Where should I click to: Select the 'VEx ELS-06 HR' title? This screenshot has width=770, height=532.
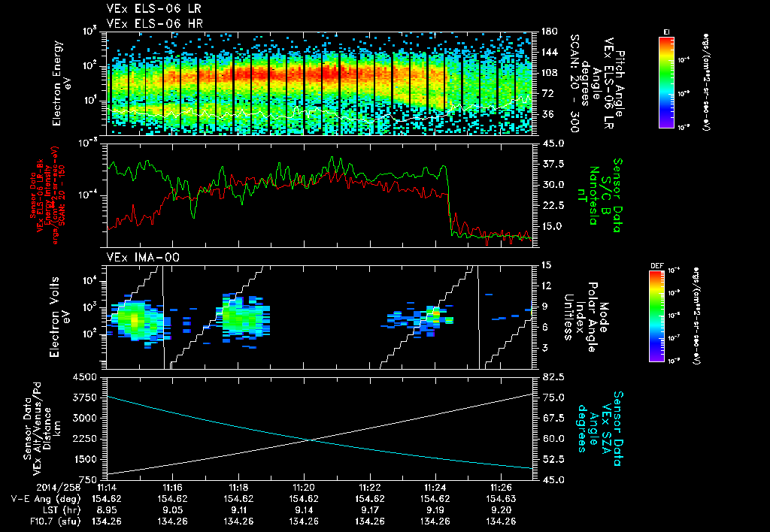(x=155, y=23)
